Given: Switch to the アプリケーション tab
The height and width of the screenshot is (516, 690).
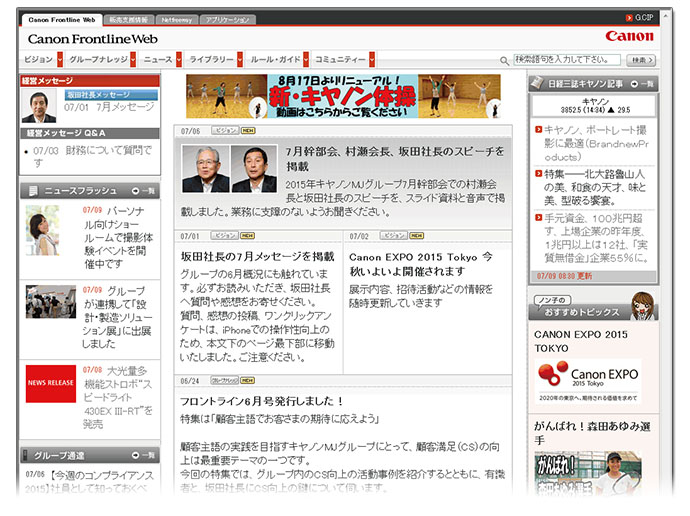Looking at the screenshot, I should tap(228, 20).
